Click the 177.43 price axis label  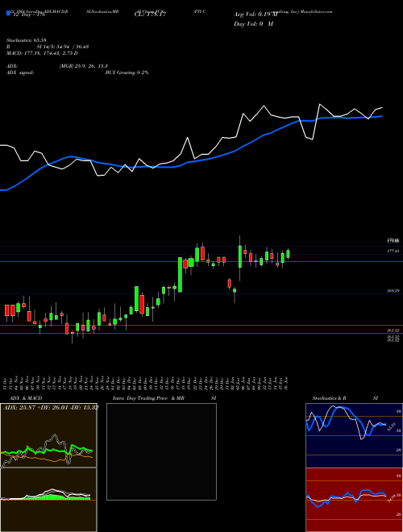tap(393, 251)
